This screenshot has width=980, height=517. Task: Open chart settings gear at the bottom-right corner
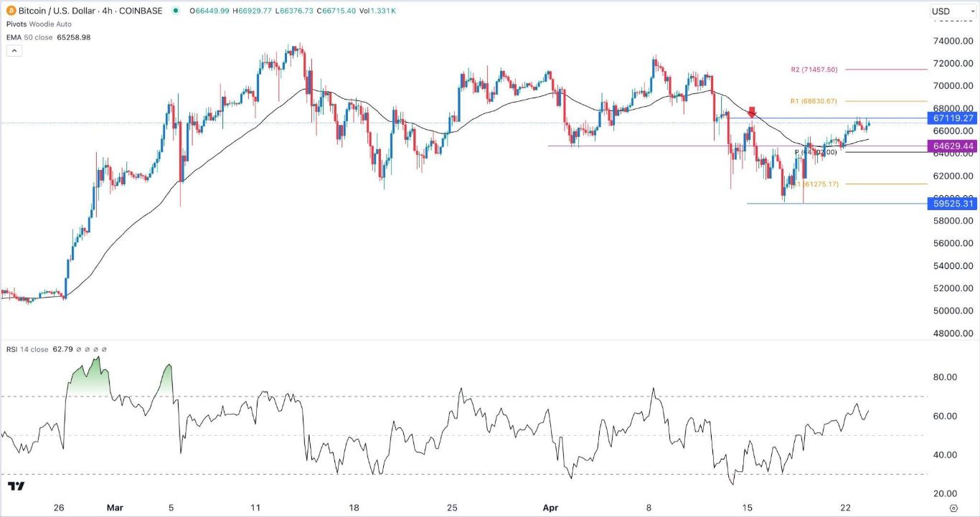953,508
